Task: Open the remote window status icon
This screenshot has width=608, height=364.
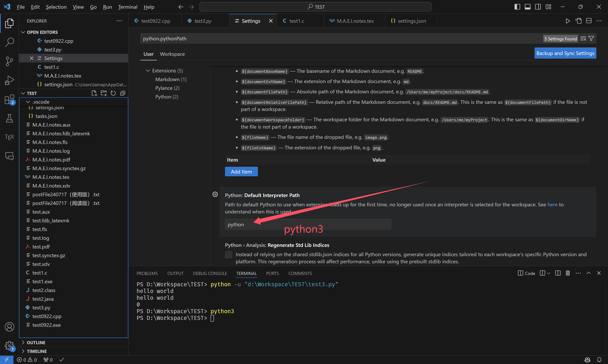Action: click(7, 360)
